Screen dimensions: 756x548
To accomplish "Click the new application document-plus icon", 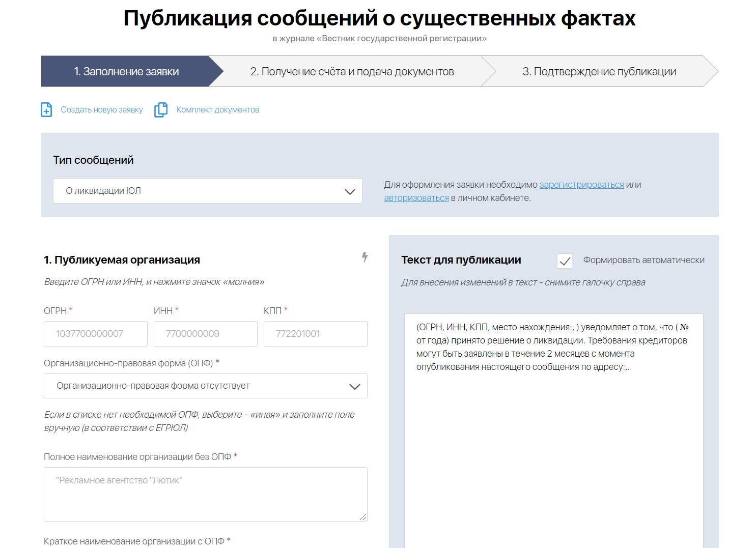I will [x=46, y=110].
